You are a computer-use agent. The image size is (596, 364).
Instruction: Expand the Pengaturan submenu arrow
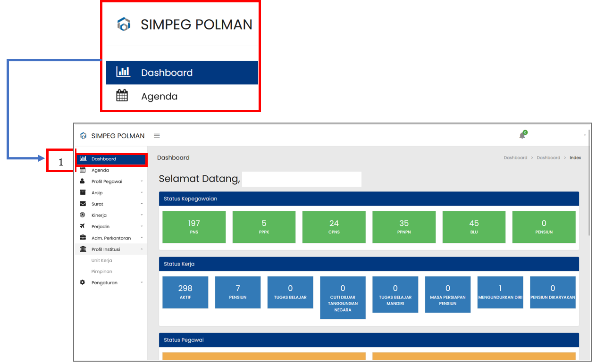click(x=142, y=283)
